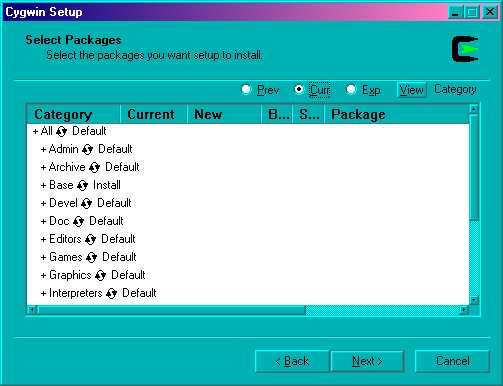Image resolution: width=503 pixels, height=386 pixels.
Task: Expand the Editors category
Action: 43,239
